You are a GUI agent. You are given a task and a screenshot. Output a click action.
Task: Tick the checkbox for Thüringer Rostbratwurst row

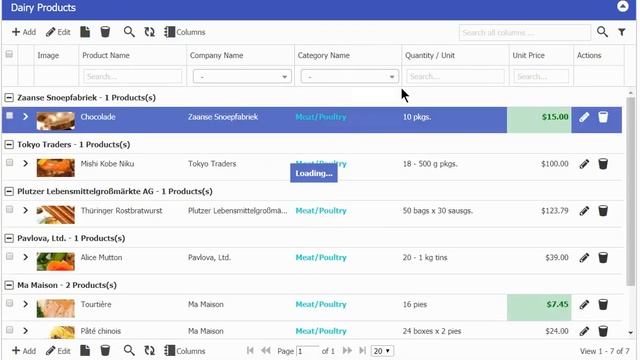click(9, 210)
